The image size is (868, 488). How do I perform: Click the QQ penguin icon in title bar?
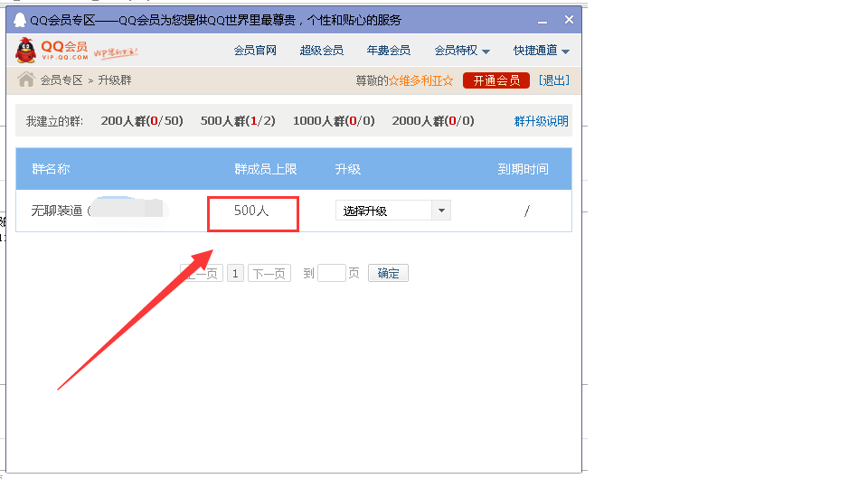[x=20, y=20]
